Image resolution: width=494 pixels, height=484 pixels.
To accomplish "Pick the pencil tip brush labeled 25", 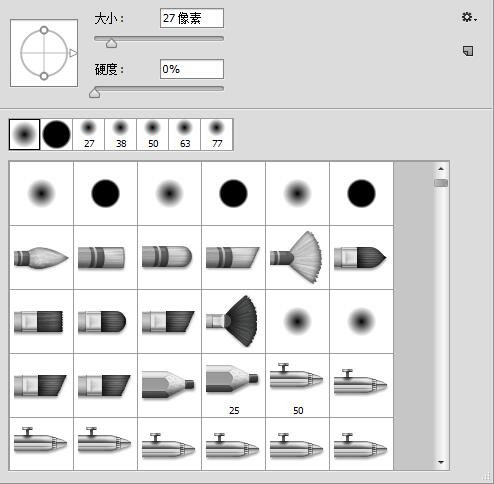I will click(x=233, y=385).
